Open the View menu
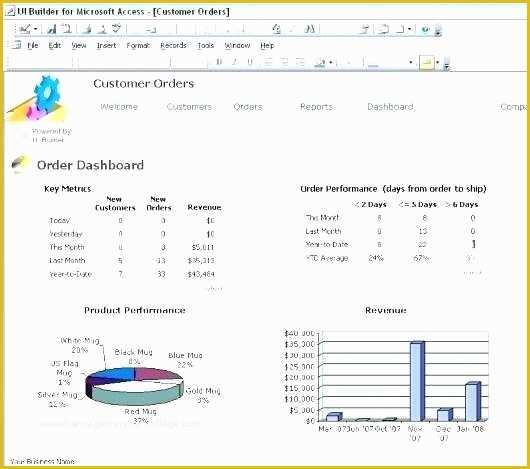 pos(79,45)
